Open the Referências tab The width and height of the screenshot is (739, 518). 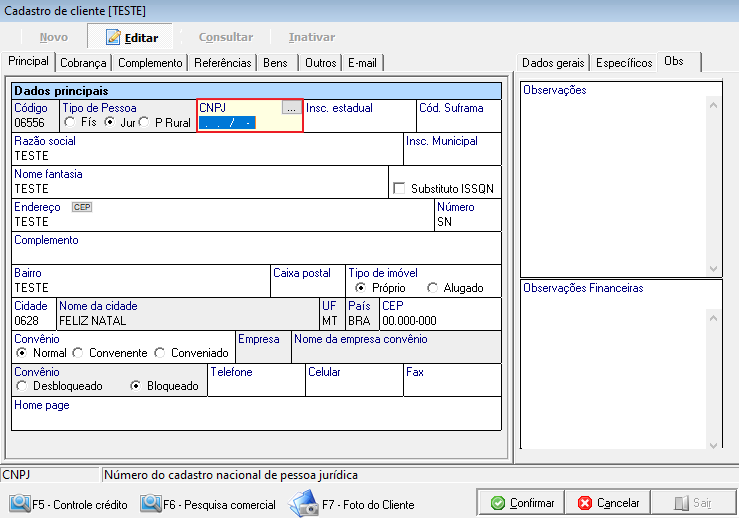[x=222, y=62]
